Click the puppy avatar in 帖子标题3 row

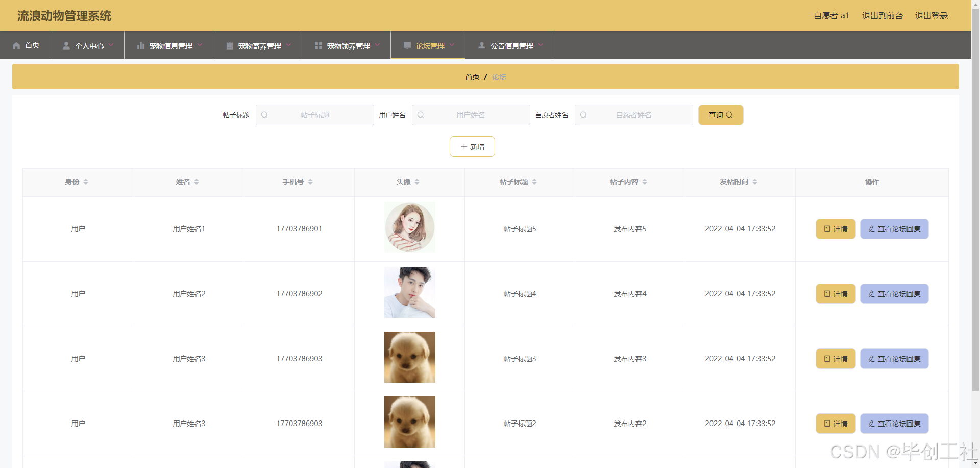click(x=410, y=357)
